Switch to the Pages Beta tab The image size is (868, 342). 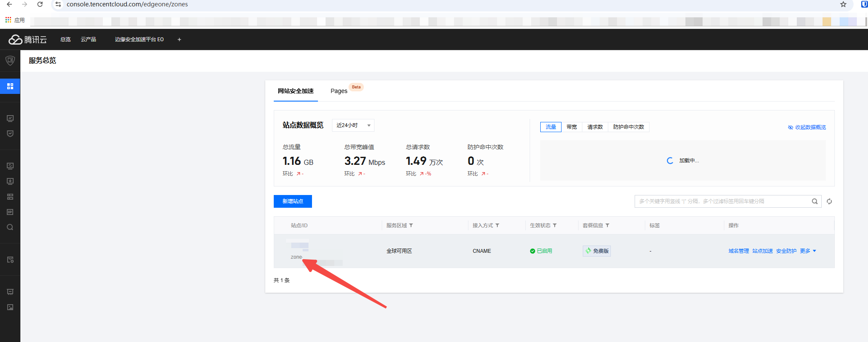pyautogui.click(x=346, y=90)
